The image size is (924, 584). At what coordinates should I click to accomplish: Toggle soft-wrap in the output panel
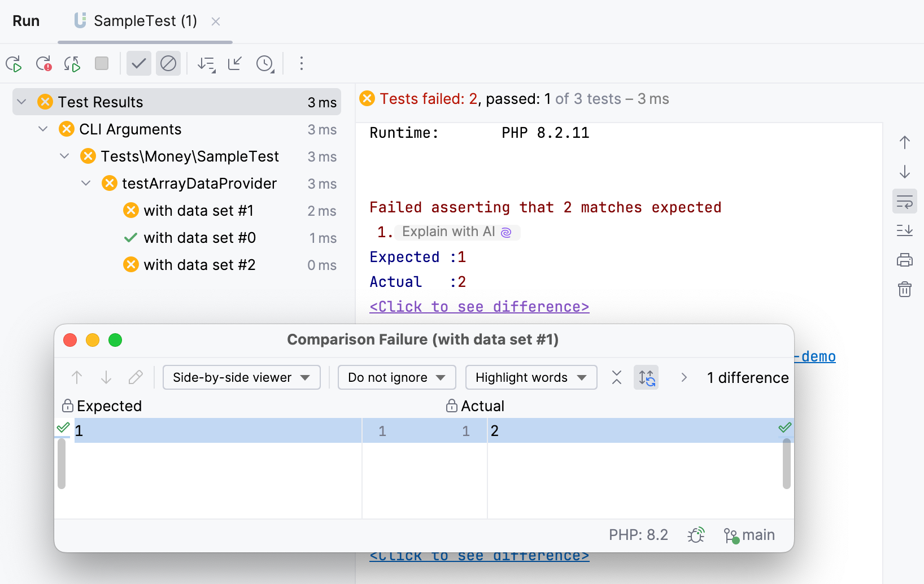(904, 202)
